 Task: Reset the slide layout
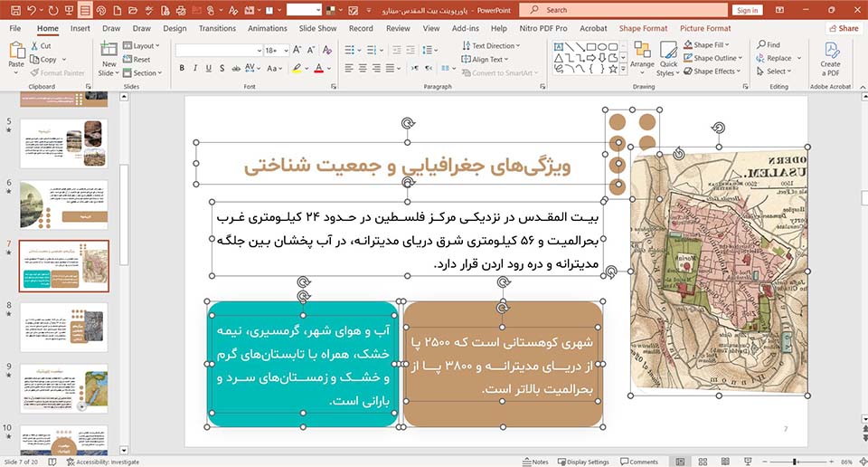[x=137, y=59]
